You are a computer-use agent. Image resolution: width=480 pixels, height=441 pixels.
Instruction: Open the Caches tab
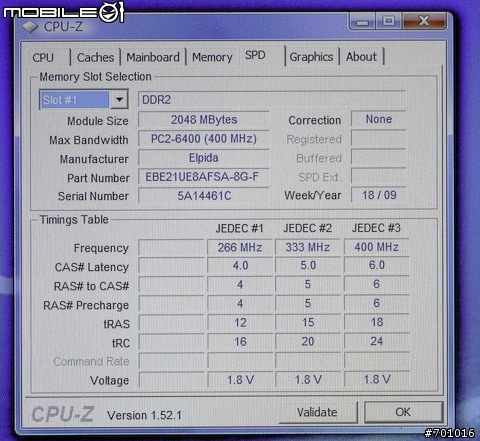click(95, 57)
